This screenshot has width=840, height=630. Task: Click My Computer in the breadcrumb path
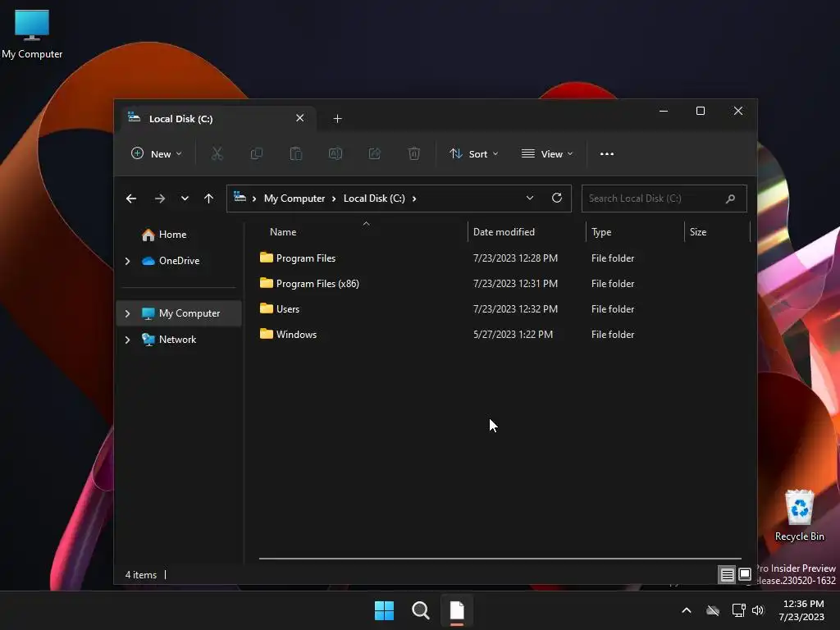click(294, 199)
